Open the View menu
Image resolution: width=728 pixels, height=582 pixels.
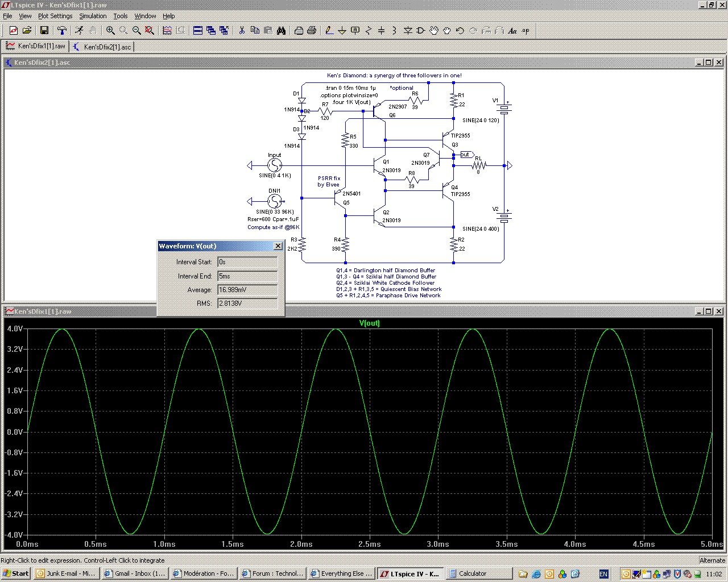pyautogui.click(x=26, y=16)
